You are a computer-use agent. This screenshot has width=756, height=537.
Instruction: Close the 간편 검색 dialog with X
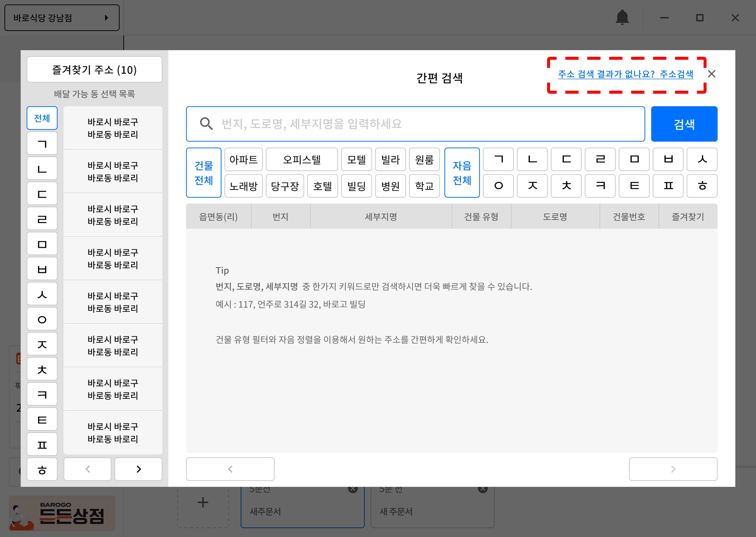click(x=712, y=74)
